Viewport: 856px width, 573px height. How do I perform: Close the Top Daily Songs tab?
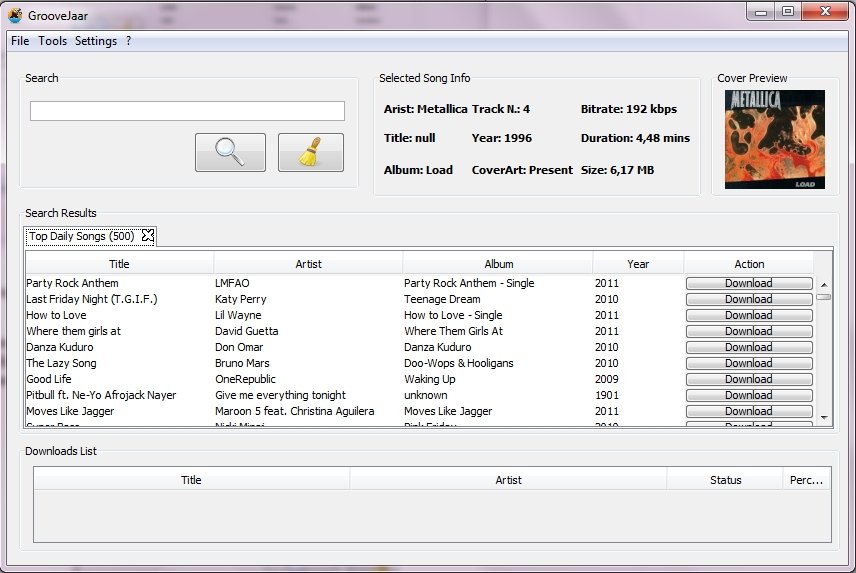(148, 236)
